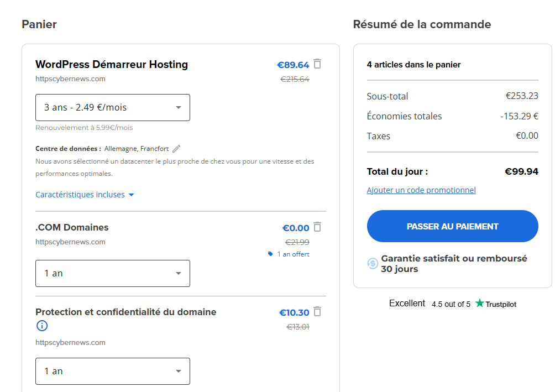This screenshot has width=555, height=392.
Task: Click Ajouter un code promotionnel link
Action: tap(421, 190)
